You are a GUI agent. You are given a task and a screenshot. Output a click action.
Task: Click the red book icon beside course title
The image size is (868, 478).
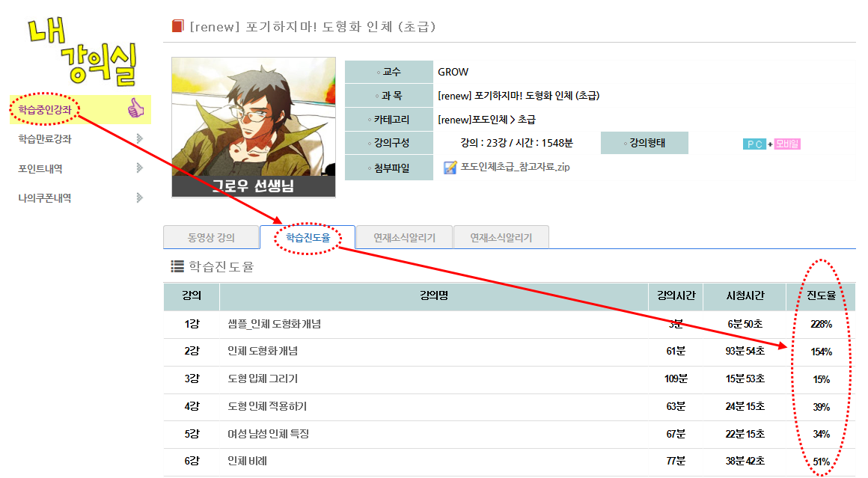(x=177, y=26)
